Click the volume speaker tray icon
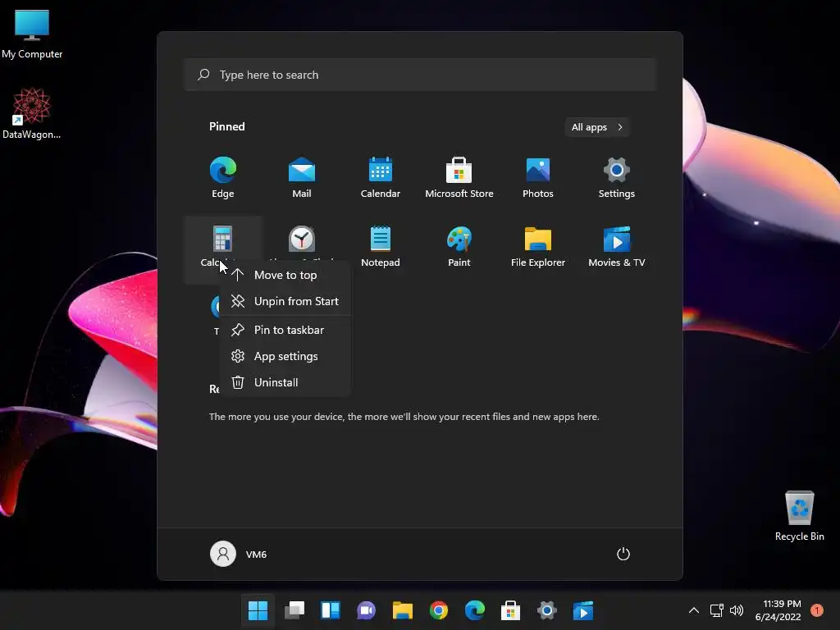840x630 pixels. (737, 610)
